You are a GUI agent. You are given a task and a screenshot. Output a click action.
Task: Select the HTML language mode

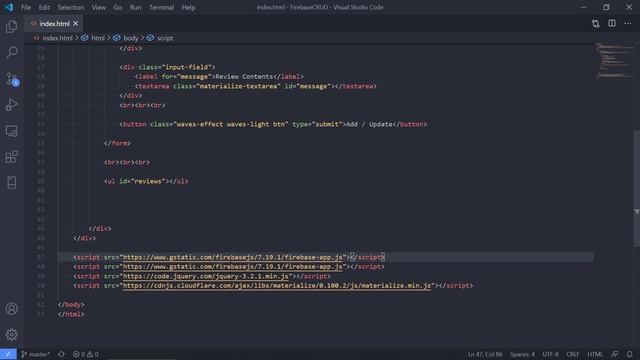(x=595, y=354)
